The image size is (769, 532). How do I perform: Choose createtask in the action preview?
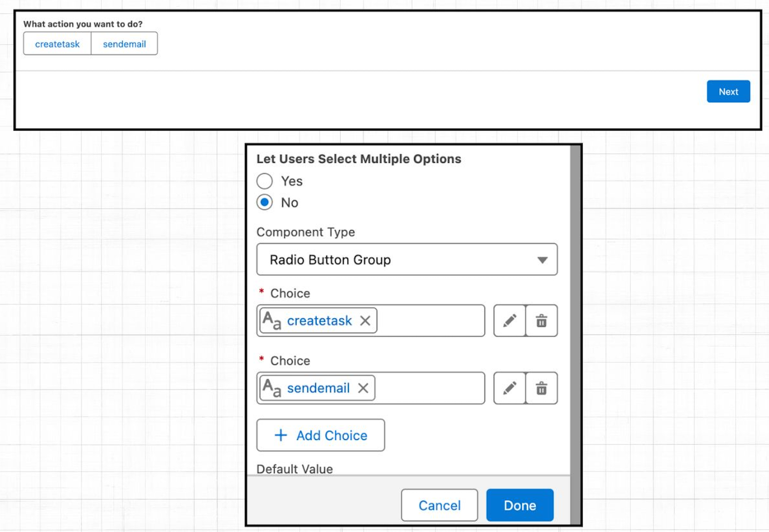(x=57, y=44)
